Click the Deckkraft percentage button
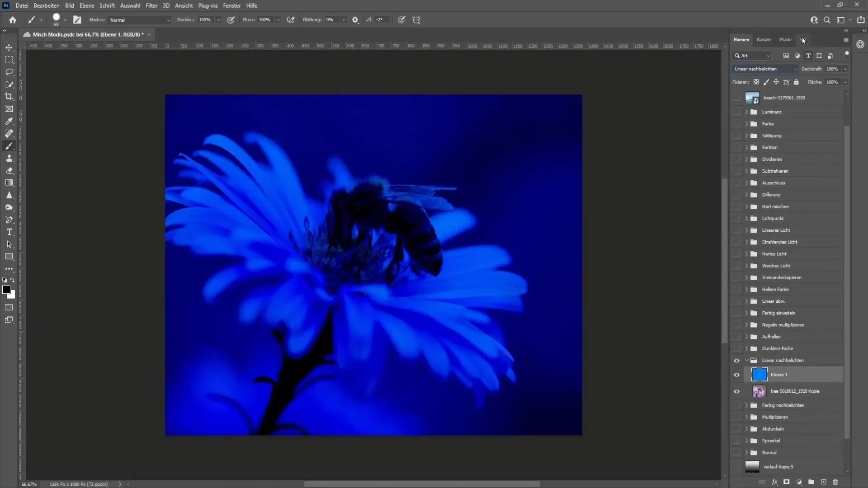 point(832,68)
